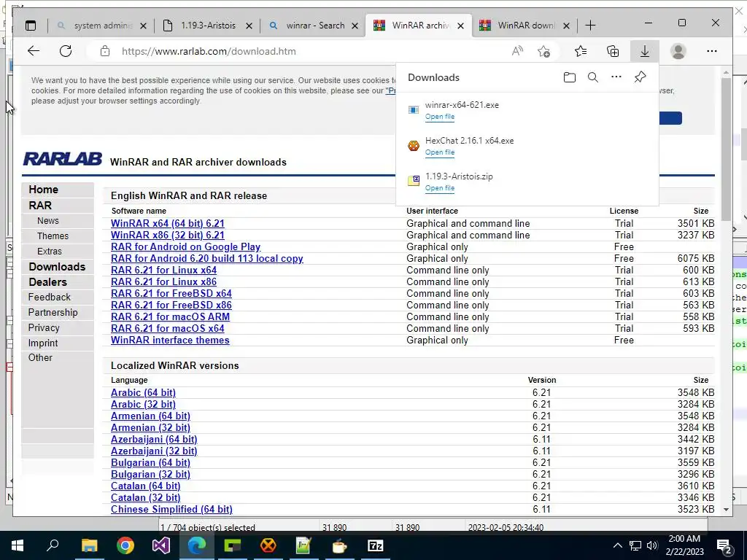This screenshot has height=560, width=747.
Task: Download Bulgarian (32 bit) version
Action: 150,474
